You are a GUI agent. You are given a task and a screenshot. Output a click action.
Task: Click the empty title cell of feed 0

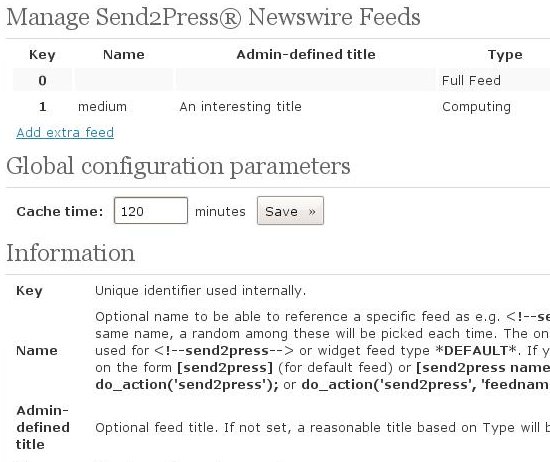[x=306, y=80]
